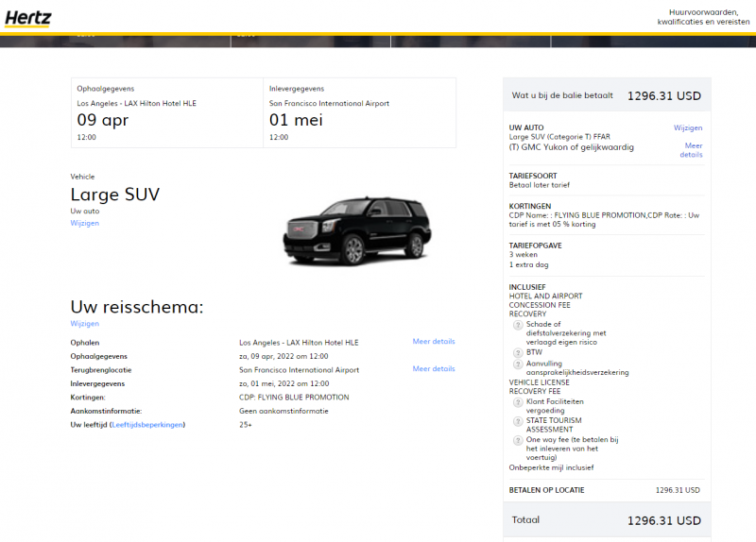Click Wijzigen below Uw reisschema heading
The width and height of the screenshot is (756, 542).
(x=84, y=324)
